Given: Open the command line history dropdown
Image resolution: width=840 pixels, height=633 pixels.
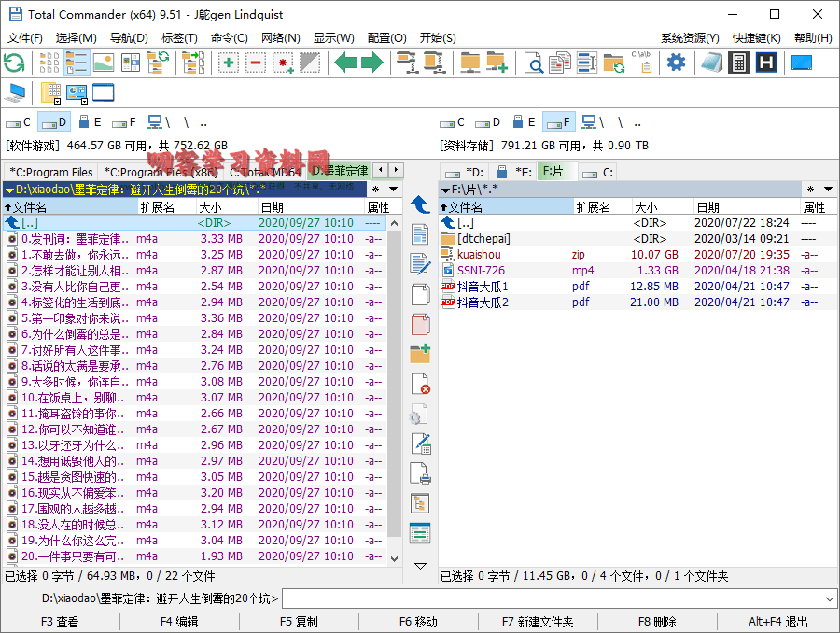Looking at the screenshot, I should pos(830,598).
